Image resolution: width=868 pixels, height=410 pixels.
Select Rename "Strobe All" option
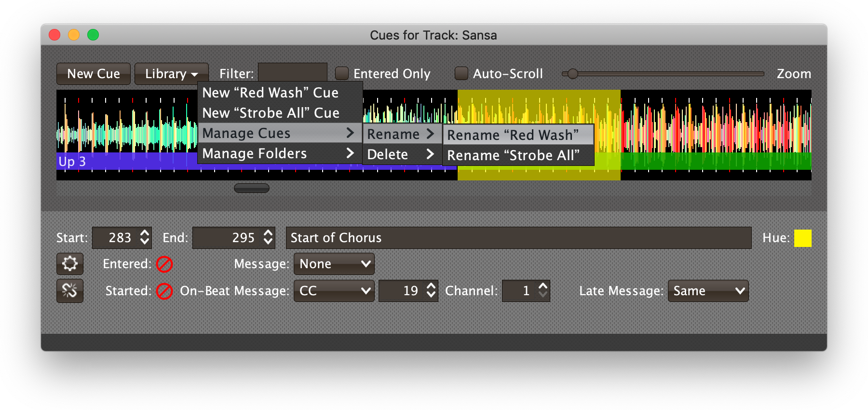point(518,155)
